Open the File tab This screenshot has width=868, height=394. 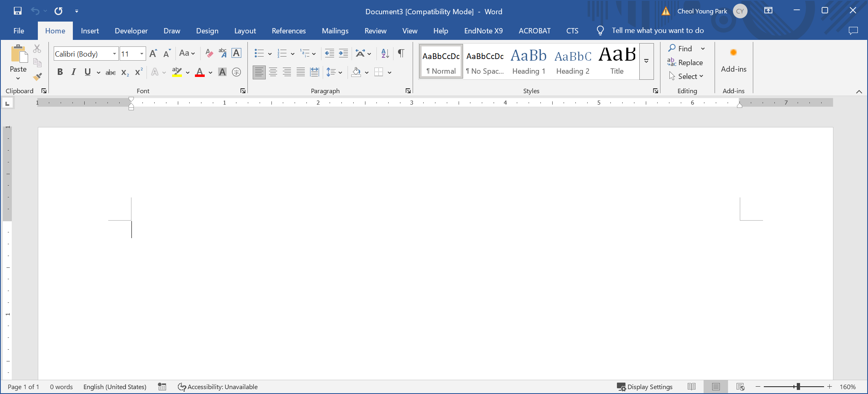[19, 31]
